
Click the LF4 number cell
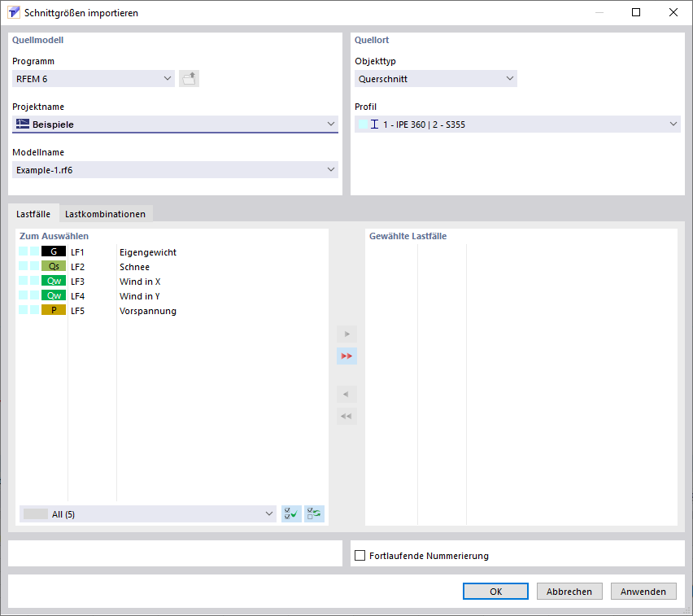pos(77,296)
